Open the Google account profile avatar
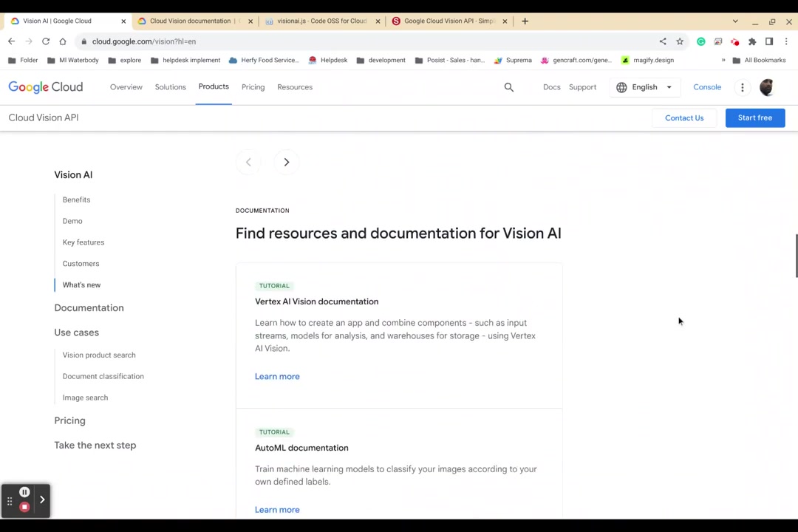This screenshot has width=798, height=532. coord(766,86)
